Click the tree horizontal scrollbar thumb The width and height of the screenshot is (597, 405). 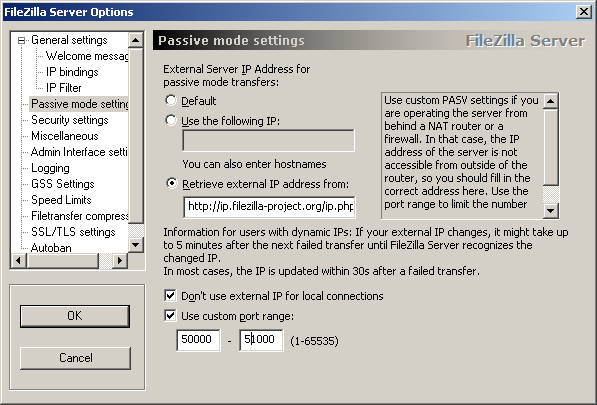tap(63, 260)
